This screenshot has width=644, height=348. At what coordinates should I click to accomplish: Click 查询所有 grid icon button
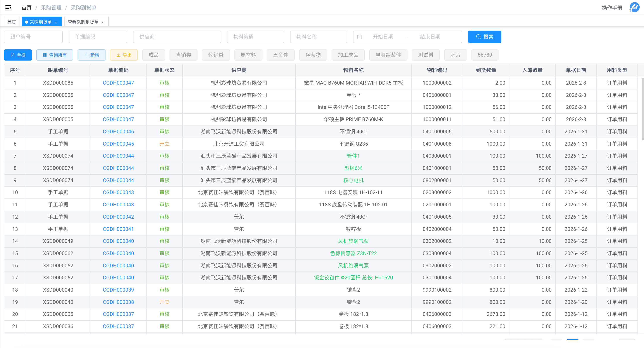pyautogui.click(x=54, y=55)
